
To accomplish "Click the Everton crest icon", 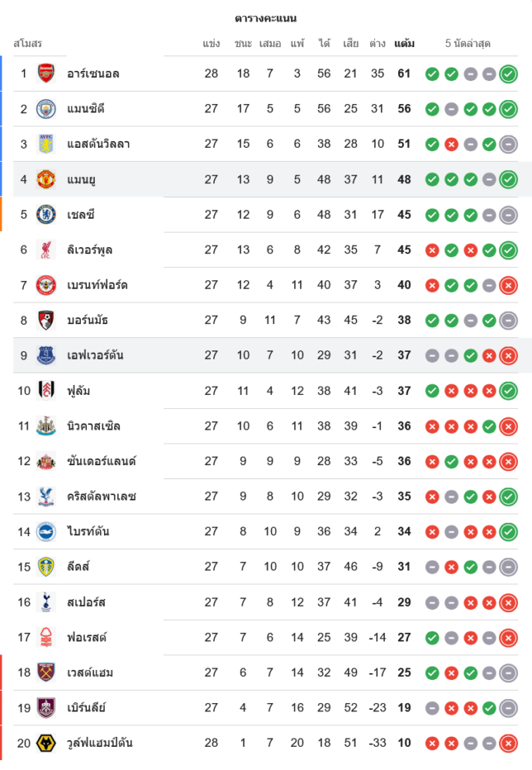I will coord(46,355).
